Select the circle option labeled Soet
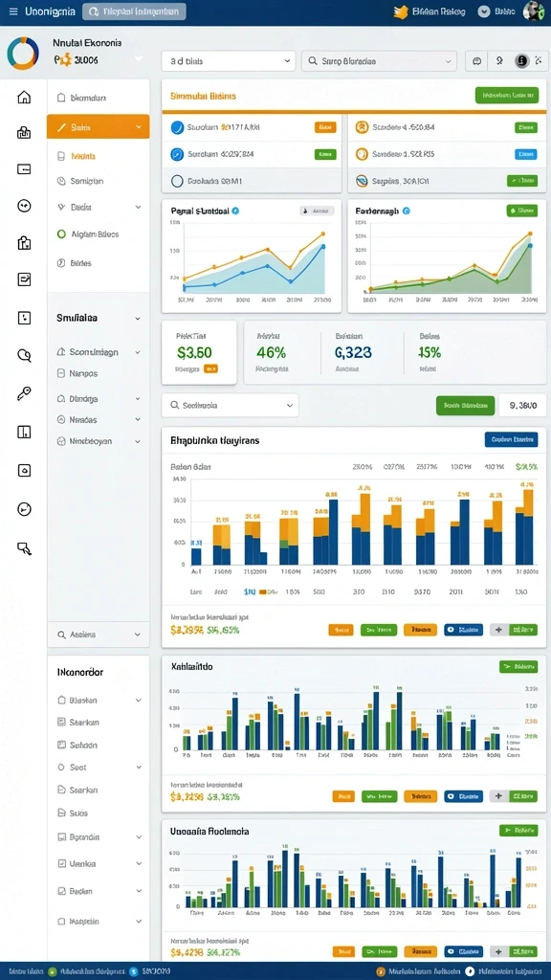The width and height of the screenshot is (551, 980). click(61, 767)
